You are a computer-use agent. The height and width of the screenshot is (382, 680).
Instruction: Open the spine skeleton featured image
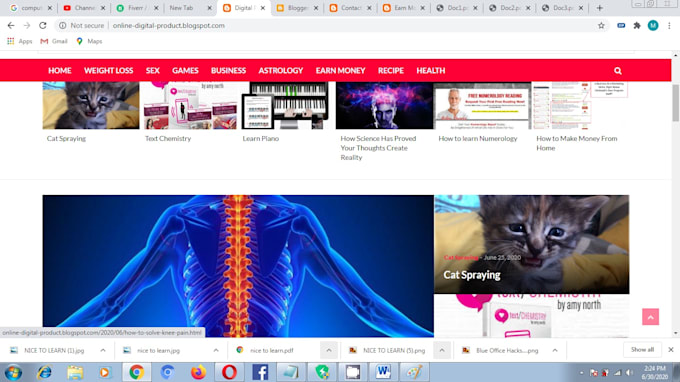238,266
